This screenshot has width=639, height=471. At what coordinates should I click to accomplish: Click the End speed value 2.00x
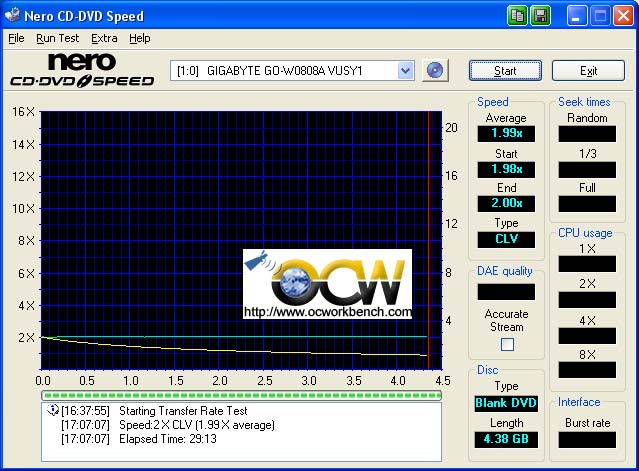[506, 203]
